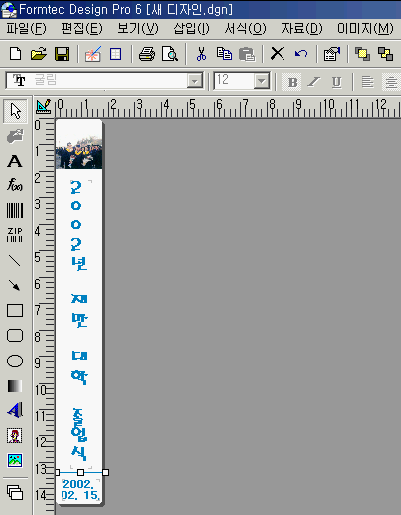Toggle bold B formatting button
Image resolution: width=401 pixels, height=515 pixels.
point(292,82)
